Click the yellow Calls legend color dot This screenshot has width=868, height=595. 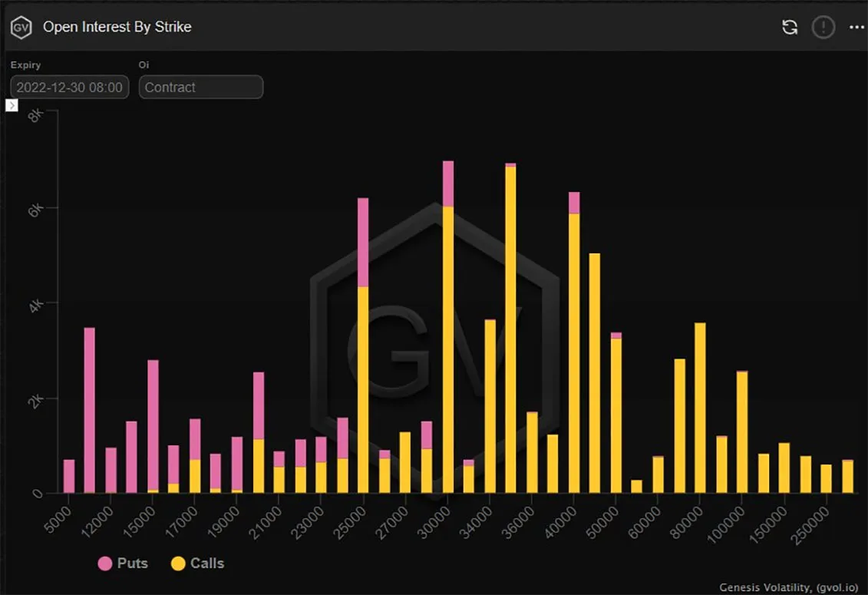(178, 564)
